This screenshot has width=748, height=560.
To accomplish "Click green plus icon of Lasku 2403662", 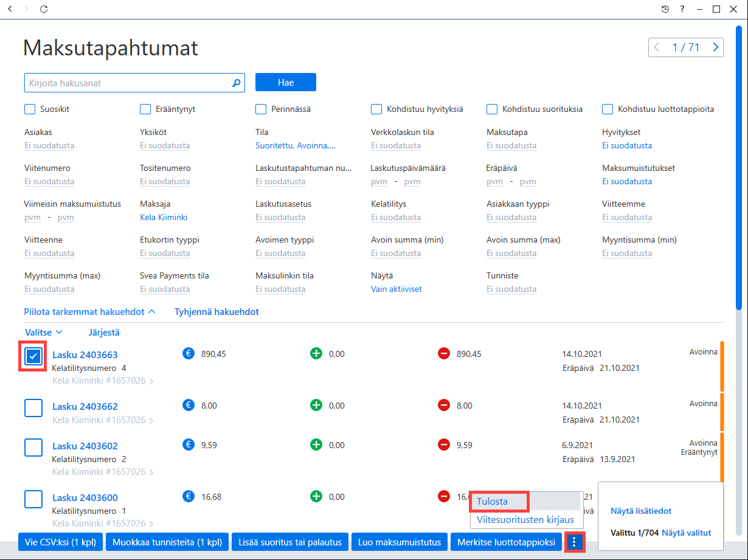I will tap(316, 405).
